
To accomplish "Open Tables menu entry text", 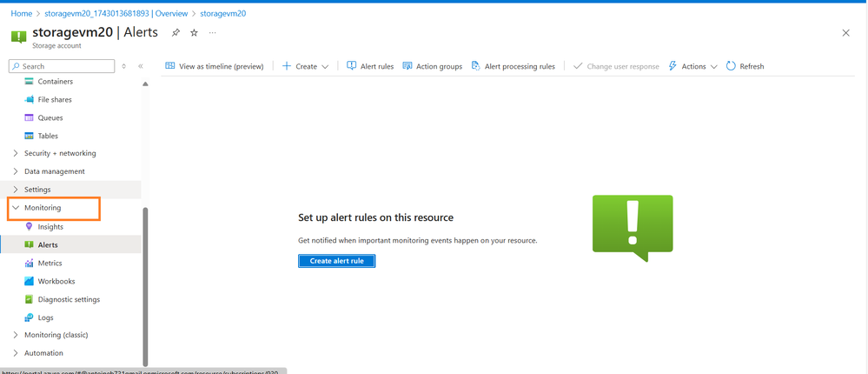I will point(48,136).
